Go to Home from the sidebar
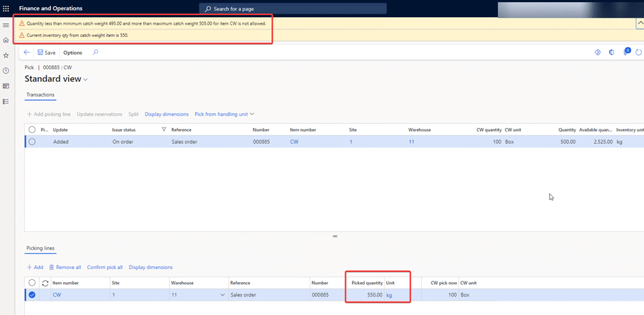The image size is (644, 315). pos(5,40)
